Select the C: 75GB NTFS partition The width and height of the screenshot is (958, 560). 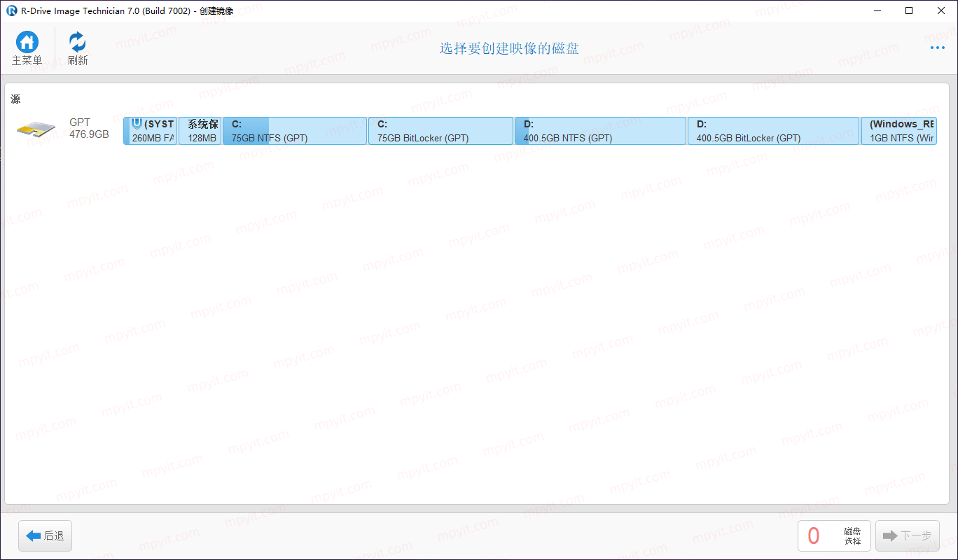coord(295,131)
